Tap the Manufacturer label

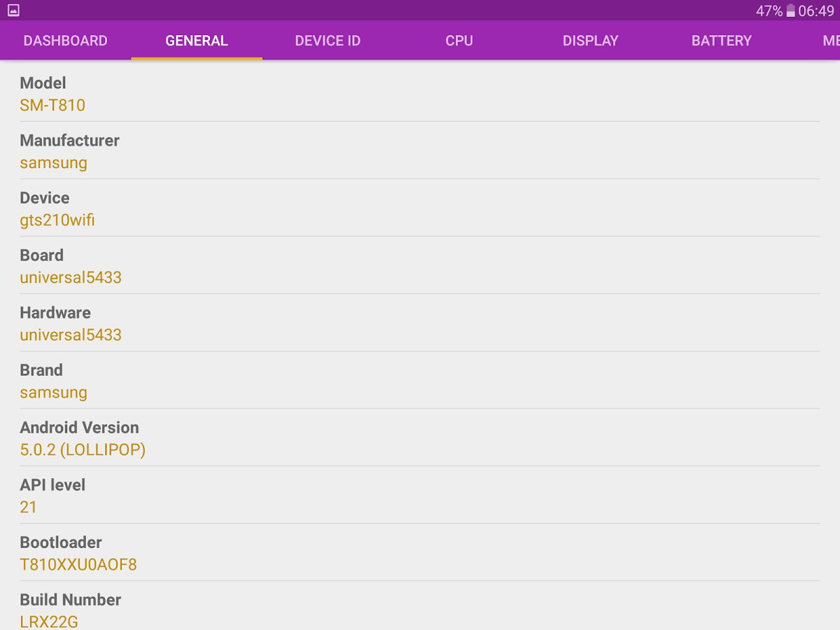click(x=69, y=141)
